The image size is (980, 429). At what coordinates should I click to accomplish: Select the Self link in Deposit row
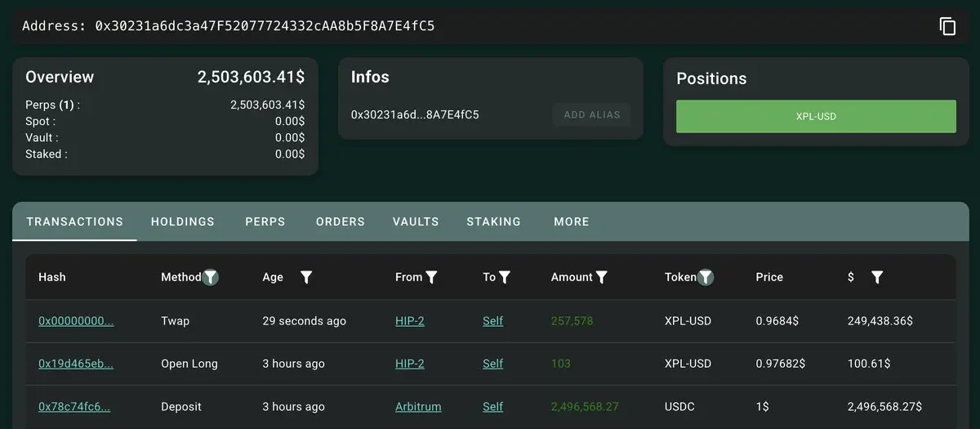pos(493,406)
